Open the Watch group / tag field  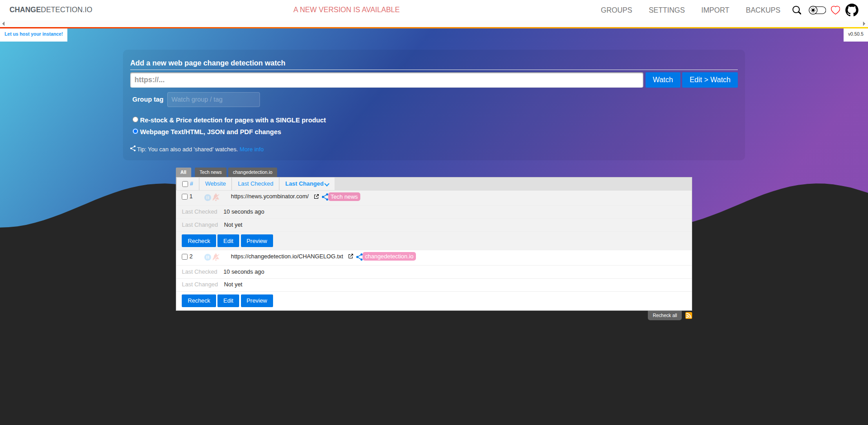tap(213, 99)
